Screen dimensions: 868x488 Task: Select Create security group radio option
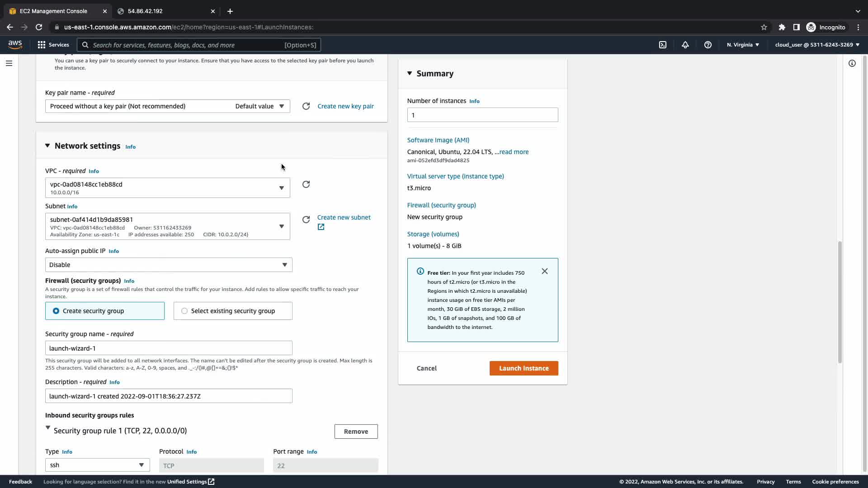[56, 311]
